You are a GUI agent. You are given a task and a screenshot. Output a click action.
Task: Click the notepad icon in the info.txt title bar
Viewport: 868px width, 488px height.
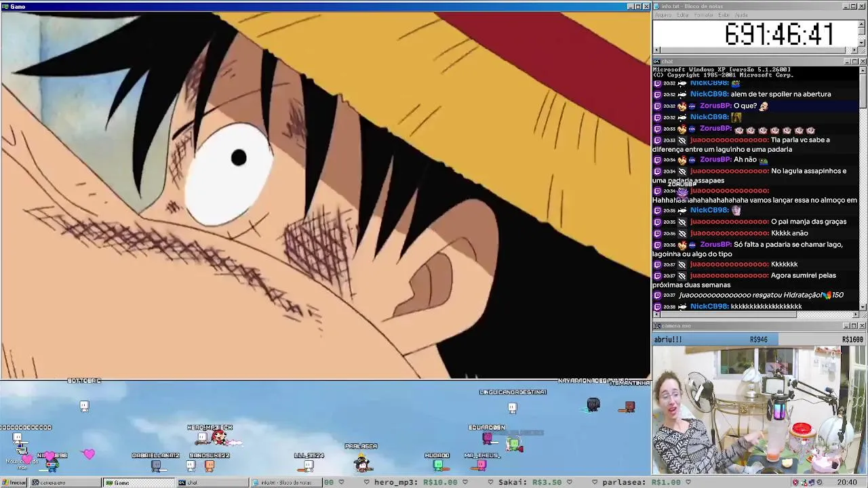tap(656, 6)
